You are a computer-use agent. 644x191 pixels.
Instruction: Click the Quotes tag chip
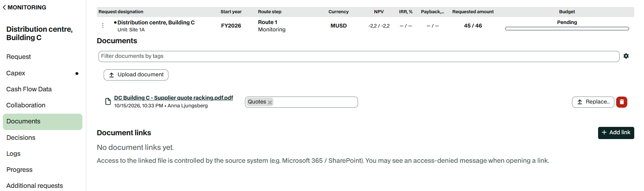(260, 102)
